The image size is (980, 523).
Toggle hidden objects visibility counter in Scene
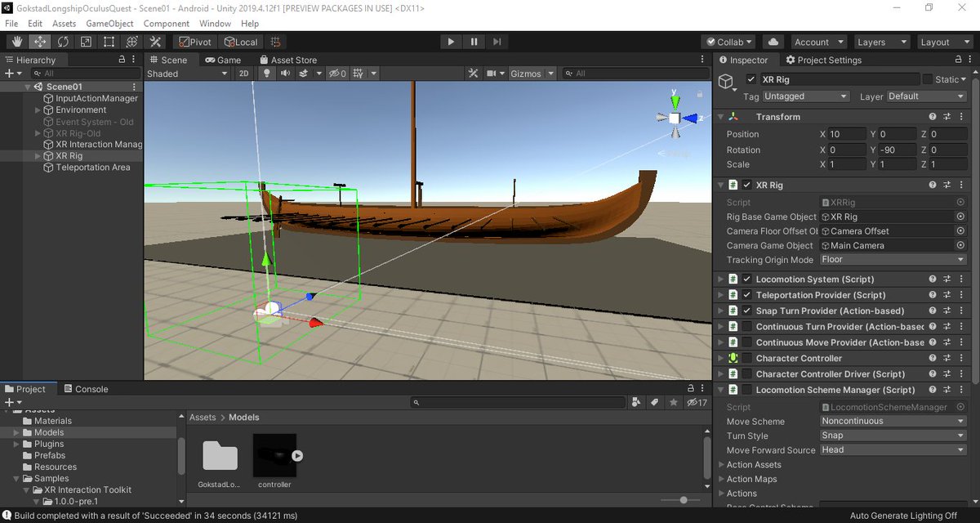[337, 74]
